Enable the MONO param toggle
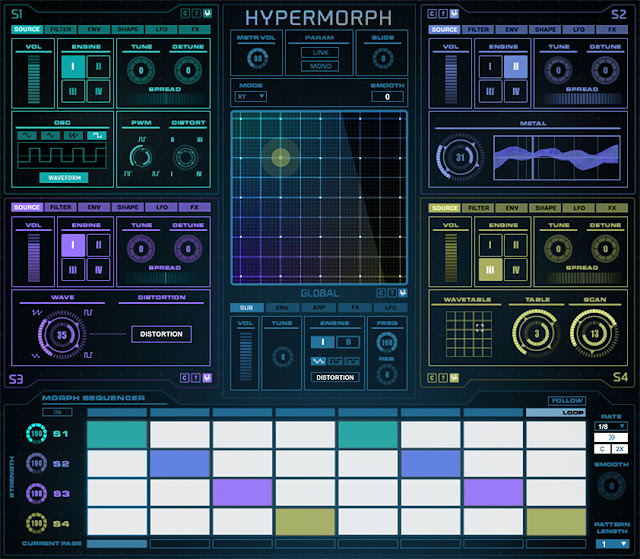This screenshot has height=559, width=640. point(320,66)
